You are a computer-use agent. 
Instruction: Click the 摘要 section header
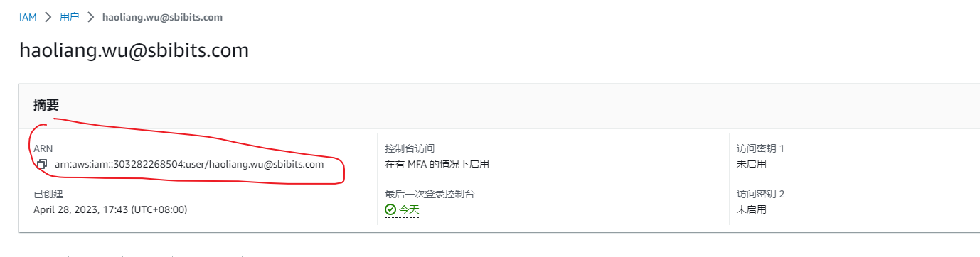(x=46, y=105)
